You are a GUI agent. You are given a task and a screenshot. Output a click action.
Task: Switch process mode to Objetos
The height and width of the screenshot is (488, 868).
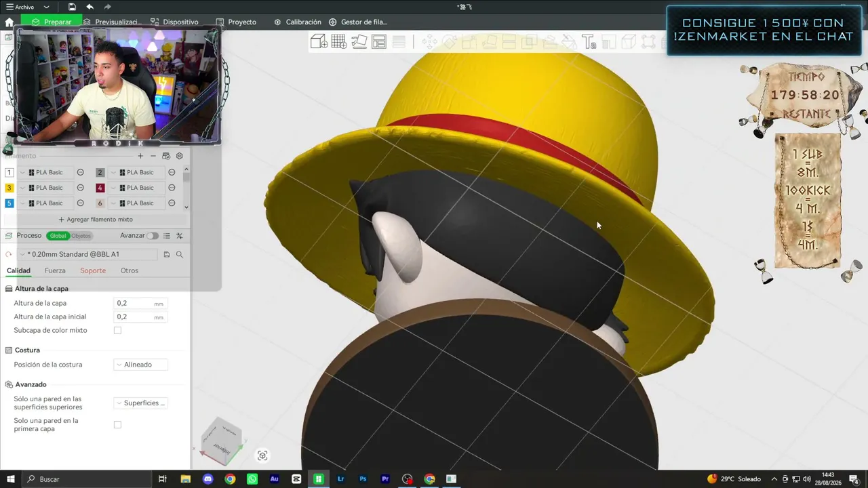click(81, 236)
